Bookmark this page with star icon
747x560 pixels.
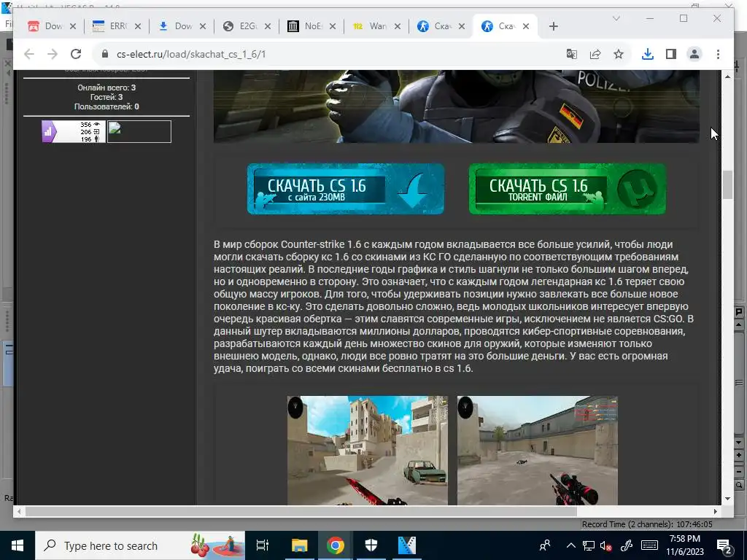point(619,54)
